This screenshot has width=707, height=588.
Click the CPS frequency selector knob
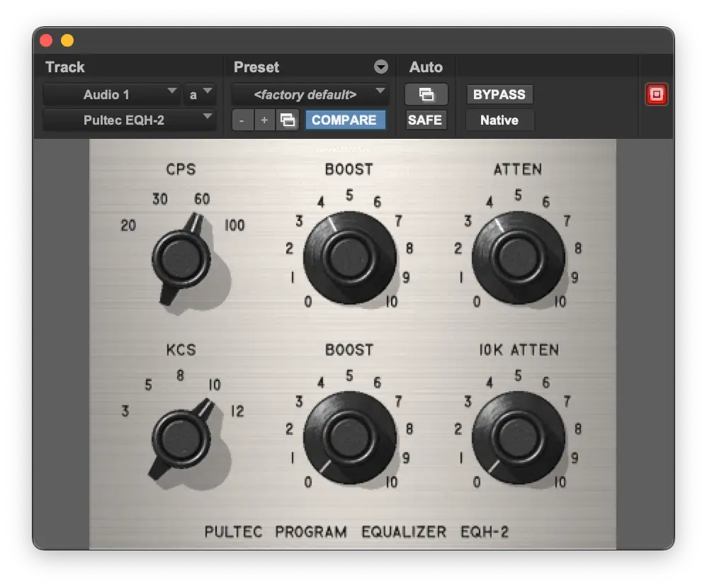(181, 259)
